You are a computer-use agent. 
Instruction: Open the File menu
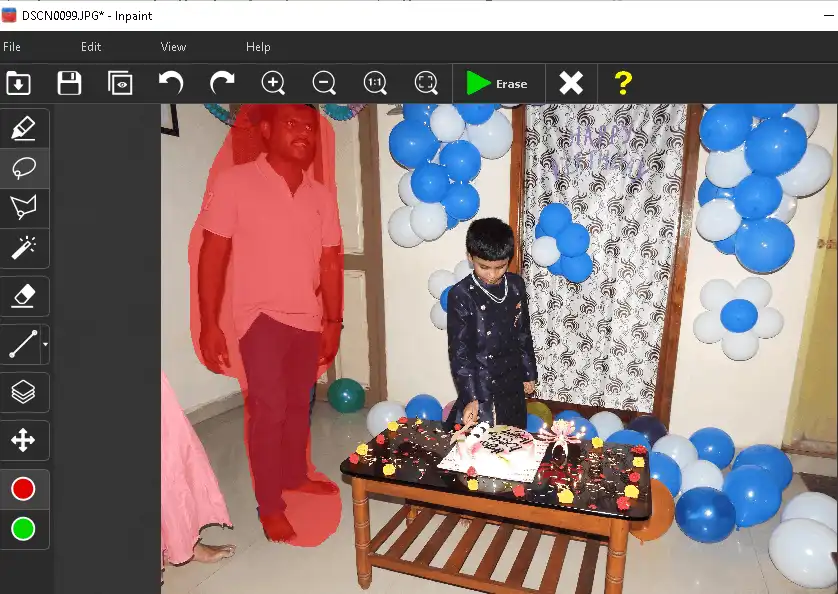(x=12, y=47)
